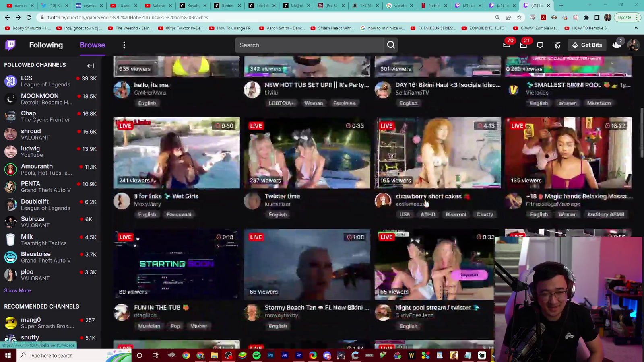Visit the FitnessYogaMassage channel name link
The width and height of the screenshot is (644, 362).
(553, 204)
